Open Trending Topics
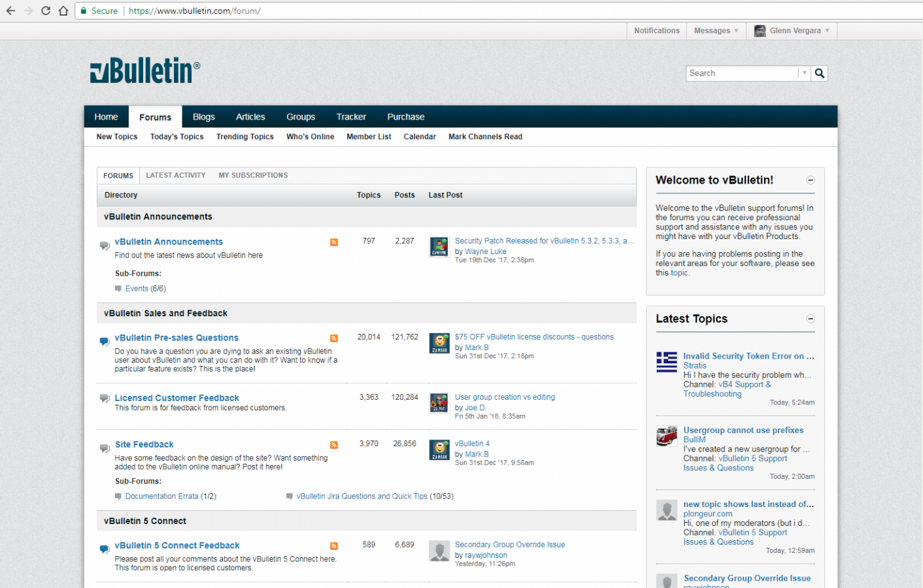Screen dimensions: 923x588 click(x=245, y=137)
